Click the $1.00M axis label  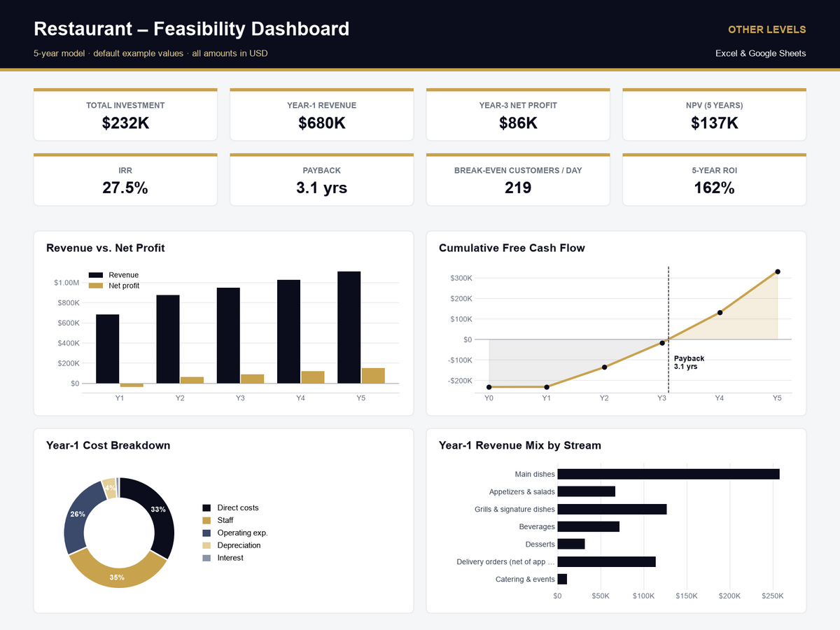click(66, 283)
